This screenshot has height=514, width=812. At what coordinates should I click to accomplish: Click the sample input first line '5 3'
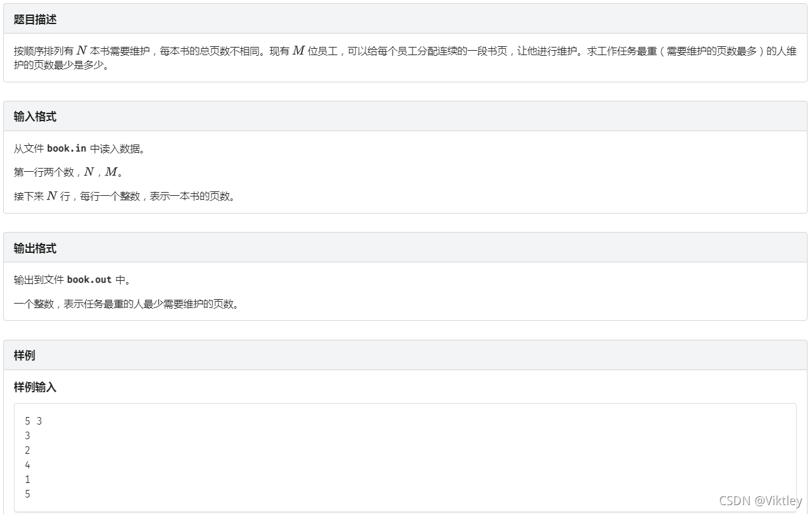(x=34, y=421)
